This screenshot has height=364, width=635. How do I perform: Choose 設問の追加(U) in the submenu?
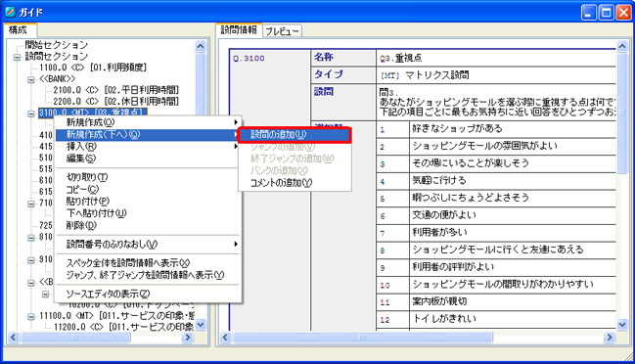click(x=295, y=135)
